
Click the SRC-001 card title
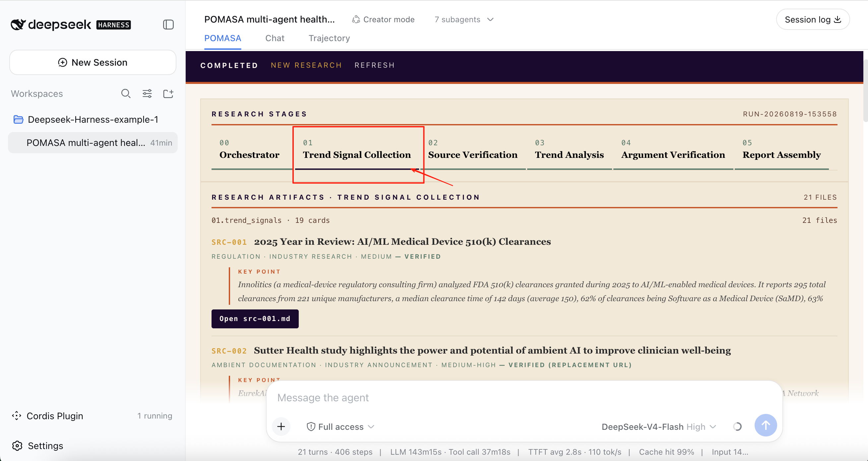coord(402,242)
